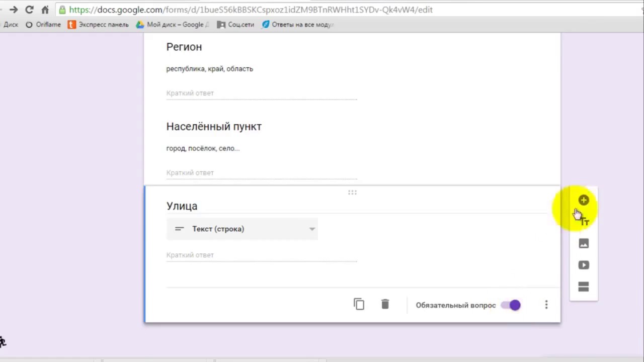Add a video from side toolbar
The height and width of the screenshot is (362, 644).
584,265
